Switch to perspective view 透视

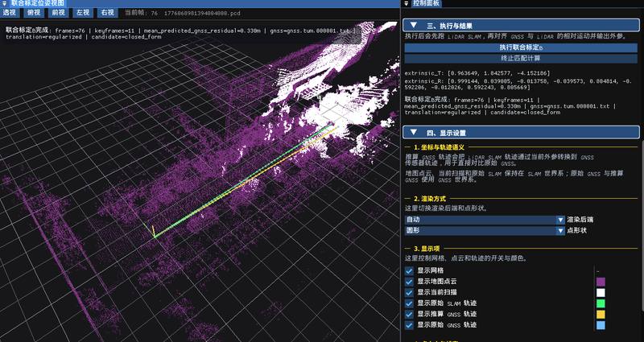tap(9, 13)
